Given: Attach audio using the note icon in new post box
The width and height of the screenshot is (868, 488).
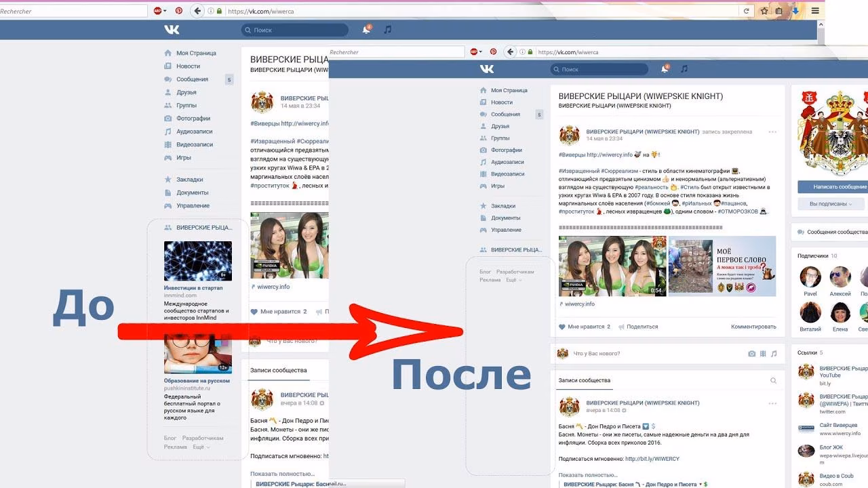Looking at the screenshot, I should coord(774,354).
